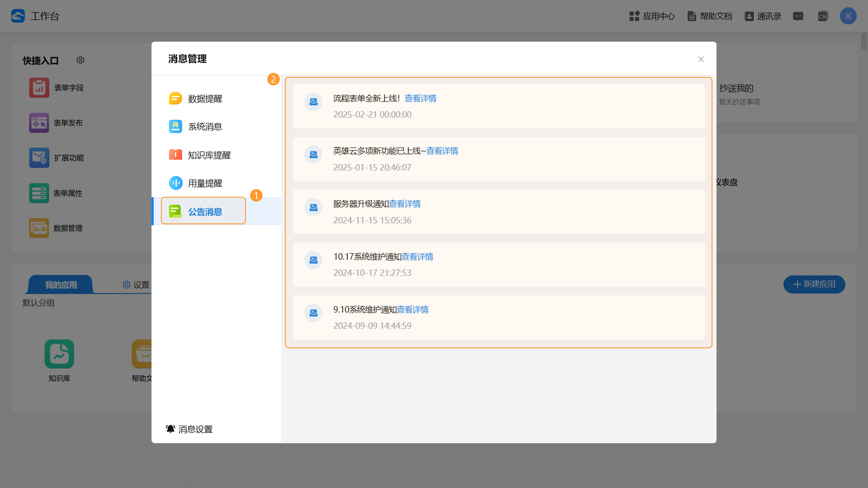This screenshot has width=868, height=488.
Task: View details of 服务器升级通知
Action: 405,204
